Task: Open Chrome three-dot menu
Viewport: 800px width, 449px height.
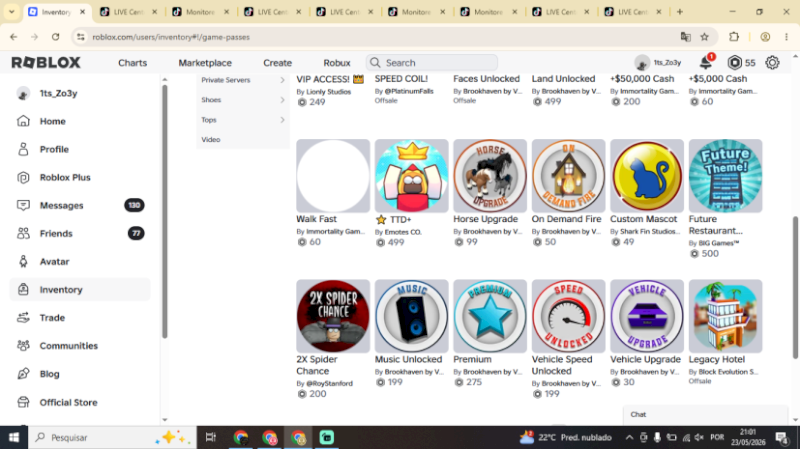Action: [786, 37]
